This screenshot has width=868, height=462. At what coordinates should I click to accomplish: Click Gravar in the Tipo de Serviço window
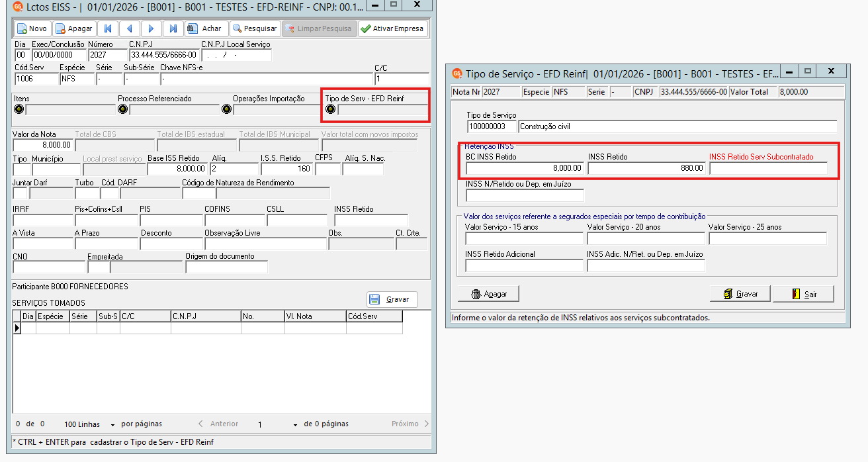point(740,294)
